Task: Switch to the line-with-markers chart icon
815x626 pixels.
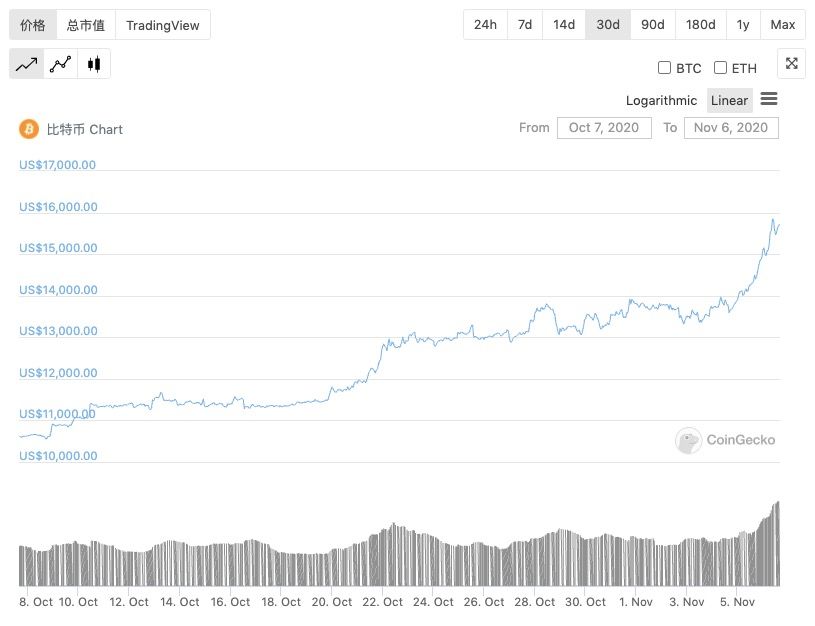Action: tap(60, 65)
